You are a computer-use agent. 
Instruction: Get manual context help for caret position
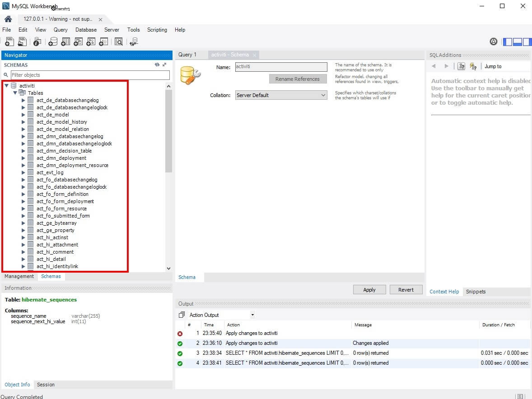pos(462,66)
